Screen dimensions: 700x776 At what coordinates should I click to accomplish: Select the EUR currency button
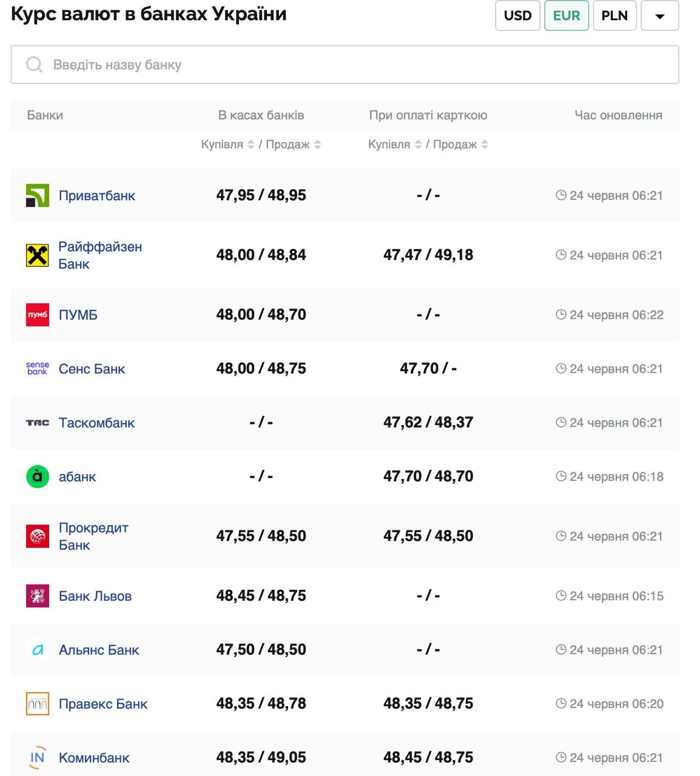566,16
